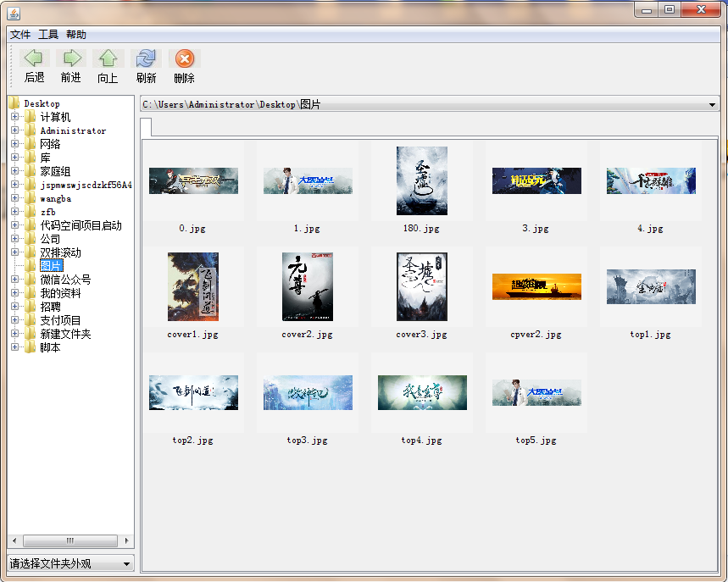The width and height of the screenshot is (728, 582).
Task: Select the cover3.jpg thumbnail
Action: 422,286
